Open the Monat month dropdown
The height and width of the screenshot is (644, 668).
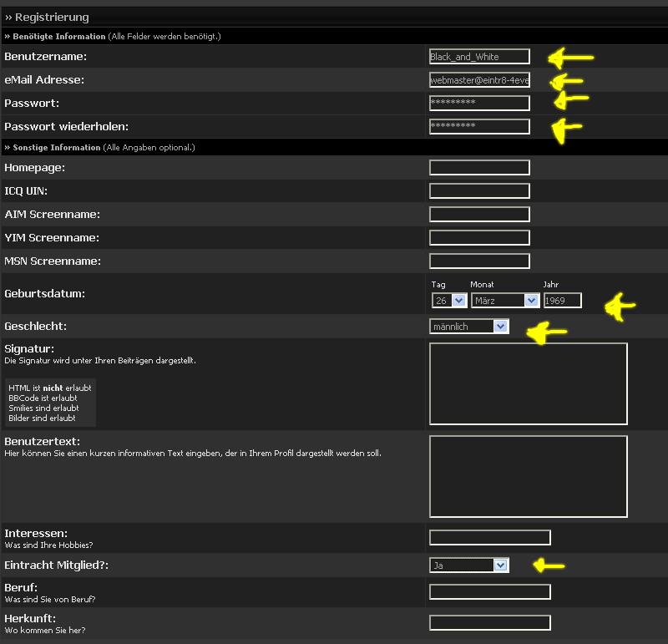[505, 301]
